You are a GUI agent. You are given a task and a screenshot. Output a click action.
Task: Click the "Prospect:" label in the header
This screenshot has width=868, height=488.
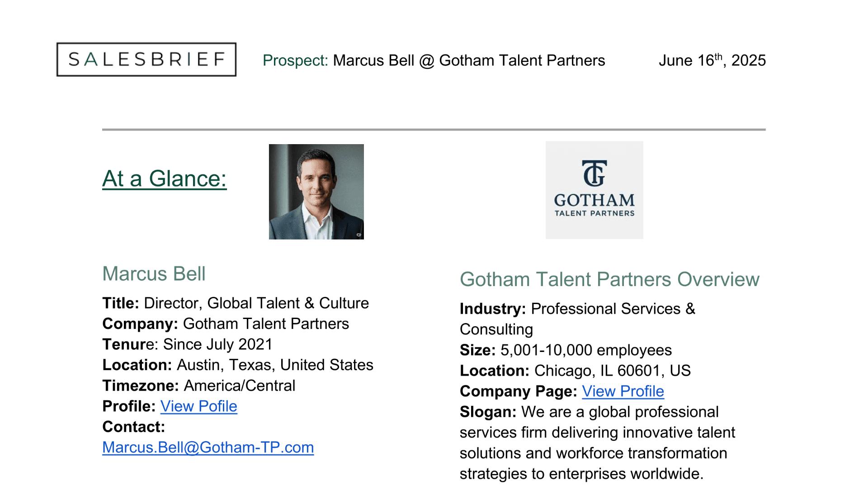pos(295,61)
